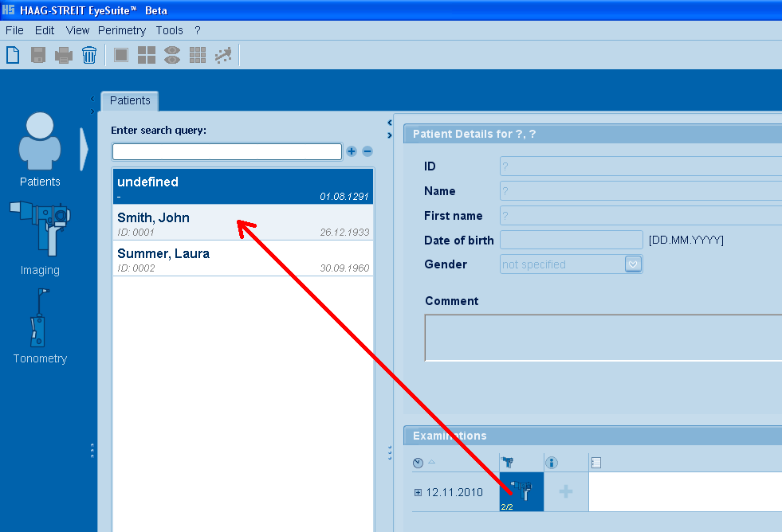Click the printer toolbar icon
Viewport: 782px width, 532px height.
(x=64, y=55)
